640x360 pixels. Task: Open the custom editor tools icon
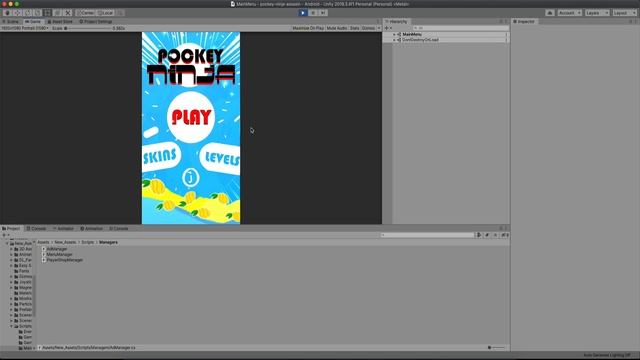coord(68,13)
